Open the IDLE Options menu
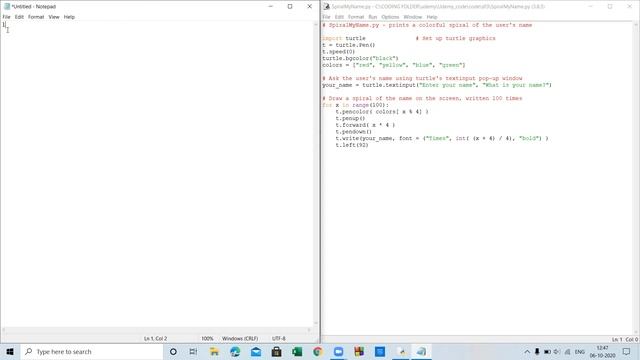 point(390,17)
